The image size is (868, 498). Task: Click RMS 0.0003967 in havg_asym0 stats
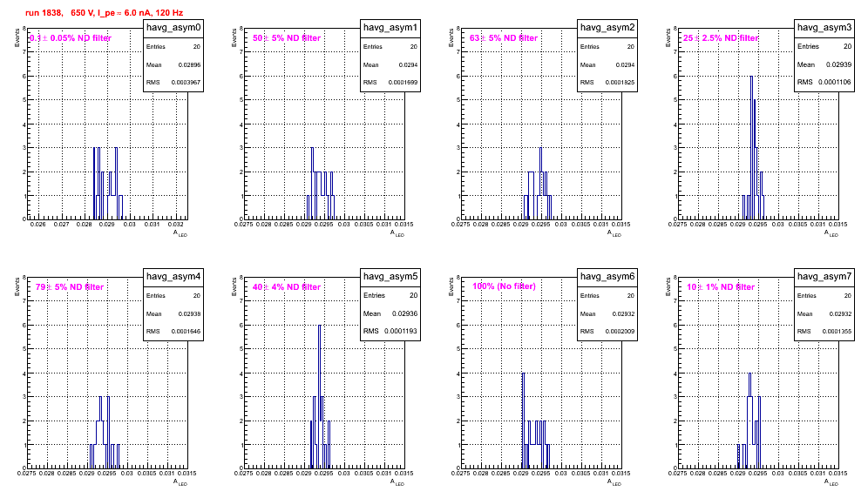[173, 83]
